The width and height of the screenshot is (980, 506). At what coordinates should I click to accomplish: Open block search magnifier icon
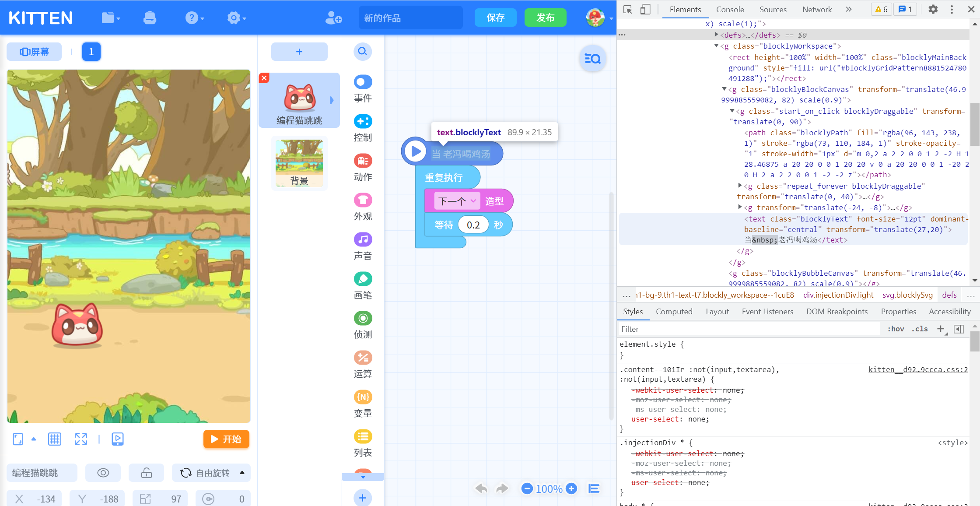(x=363, y=52)
